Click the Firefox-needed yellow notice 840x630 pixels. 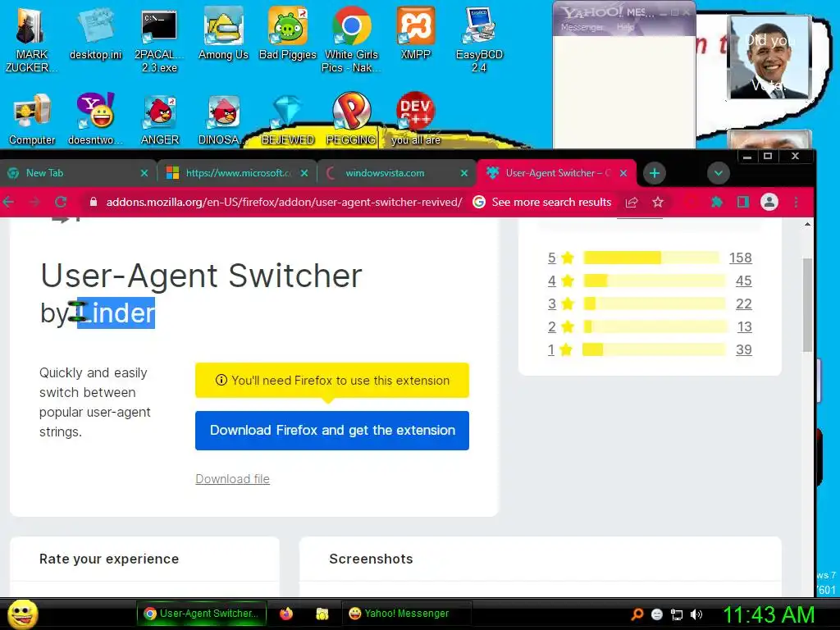point(332,381)
